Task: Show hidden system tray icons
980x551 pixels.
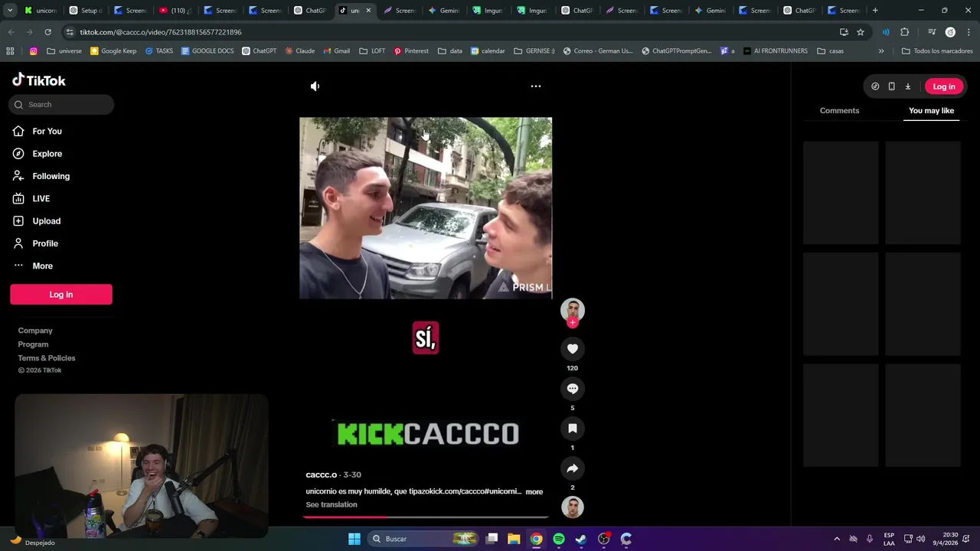Action: (837, 539)
